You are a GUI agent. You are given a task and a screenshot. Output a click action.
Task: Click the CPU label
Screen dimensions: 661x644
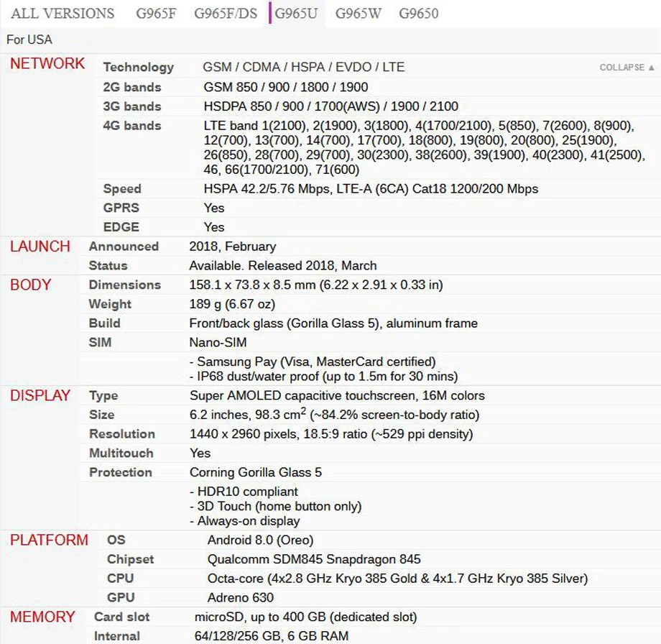(120, 579)
